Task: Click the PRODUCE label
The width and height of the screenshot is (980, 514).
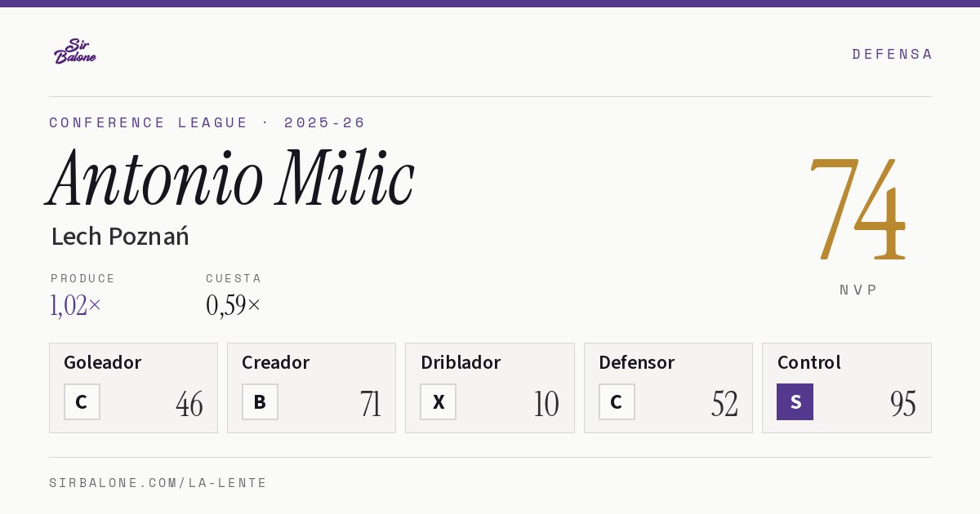Action: pyautogui.click(x=83, y=278)
